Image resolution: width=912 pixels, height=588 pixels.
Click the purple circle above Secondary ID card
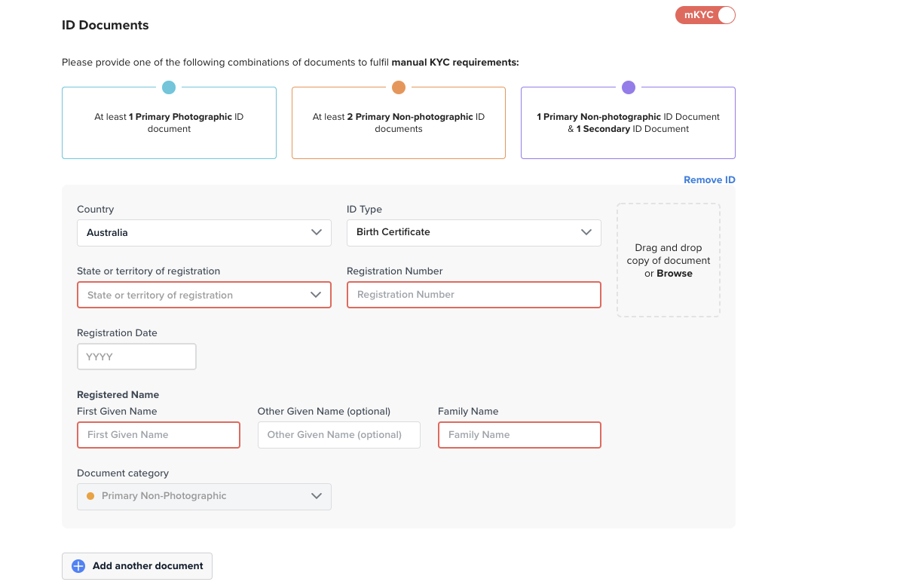coord(628,87)
